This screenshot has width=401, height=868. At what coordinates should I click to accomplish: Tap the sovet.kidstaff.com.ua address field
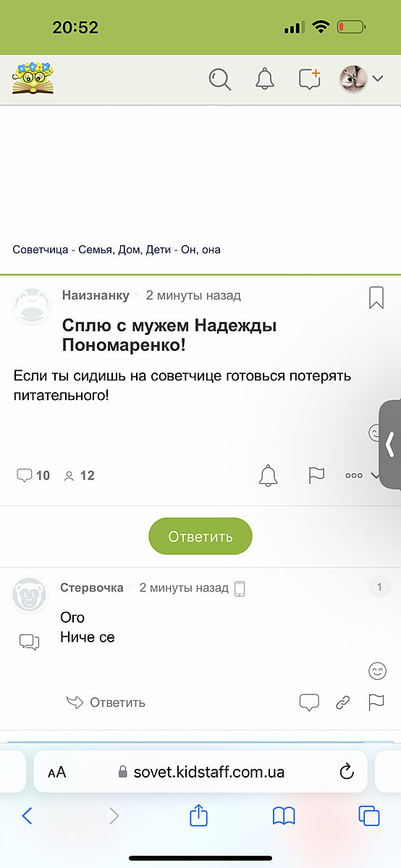[200, 771]
